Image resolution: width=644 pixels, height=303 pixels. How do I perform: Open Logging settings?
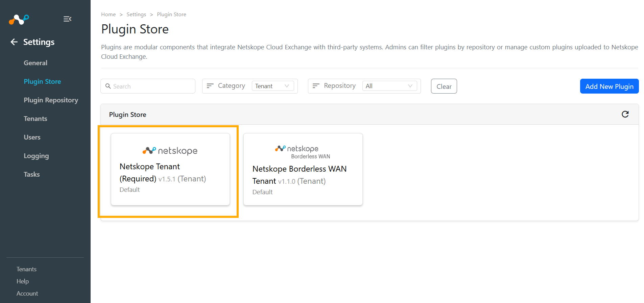click(36, 156)
